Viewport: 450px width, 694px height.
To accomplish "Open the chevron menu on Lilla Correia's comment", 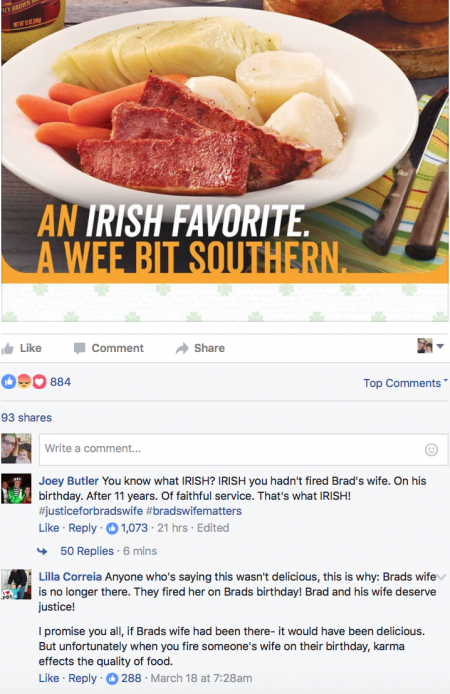I will tap(441, 577).
